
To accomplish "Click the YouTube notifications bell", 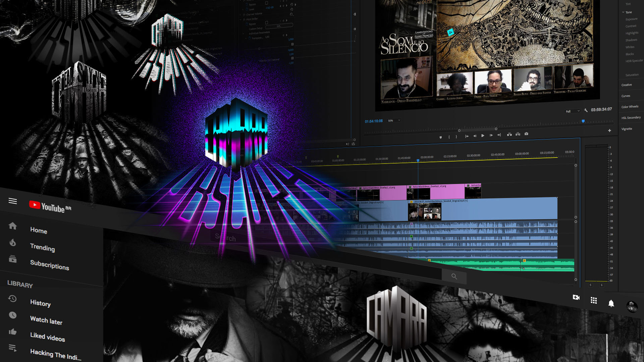I will 611,303.
